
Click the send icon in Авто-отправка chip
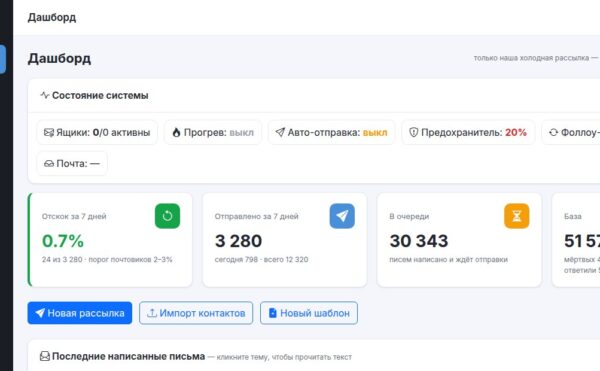tap(280, 132)
